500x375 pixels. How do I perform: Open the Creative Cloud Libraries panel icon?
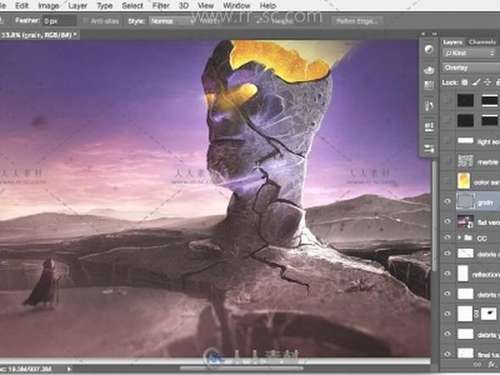[429, 70]
